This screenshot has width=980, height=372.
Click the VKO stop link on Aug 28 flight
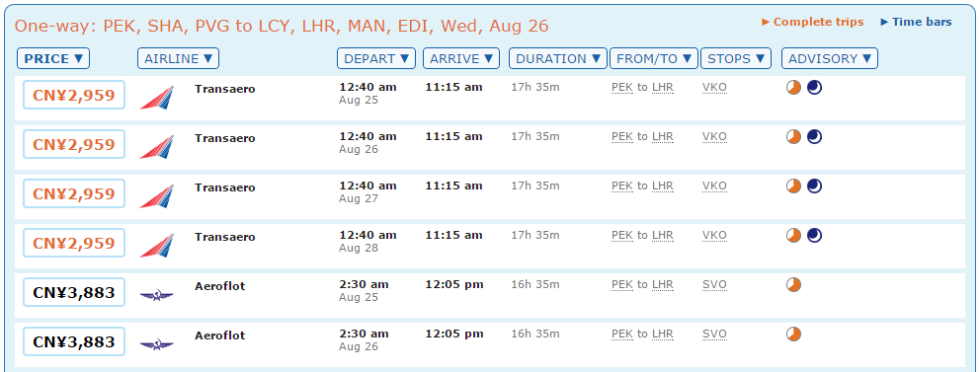click(714, 236)
